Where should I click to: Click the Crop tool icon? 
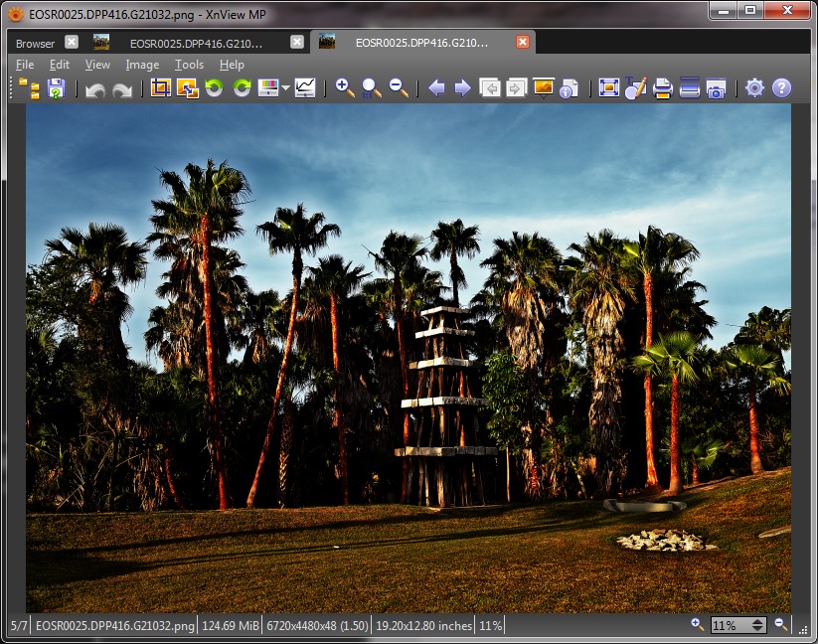[161, 88]
